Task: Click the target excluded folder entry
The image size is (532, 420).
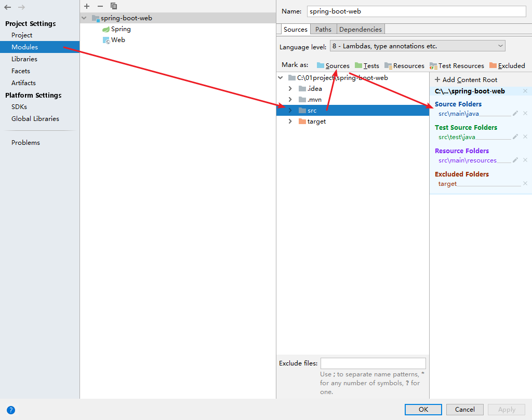Action: (447, 184)
